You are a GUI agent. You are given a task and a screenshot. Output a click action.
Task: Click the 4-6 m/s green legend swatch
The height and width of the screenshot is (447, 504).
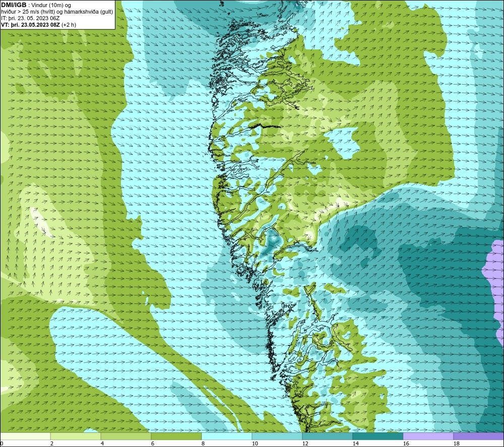tap(126, 436)
